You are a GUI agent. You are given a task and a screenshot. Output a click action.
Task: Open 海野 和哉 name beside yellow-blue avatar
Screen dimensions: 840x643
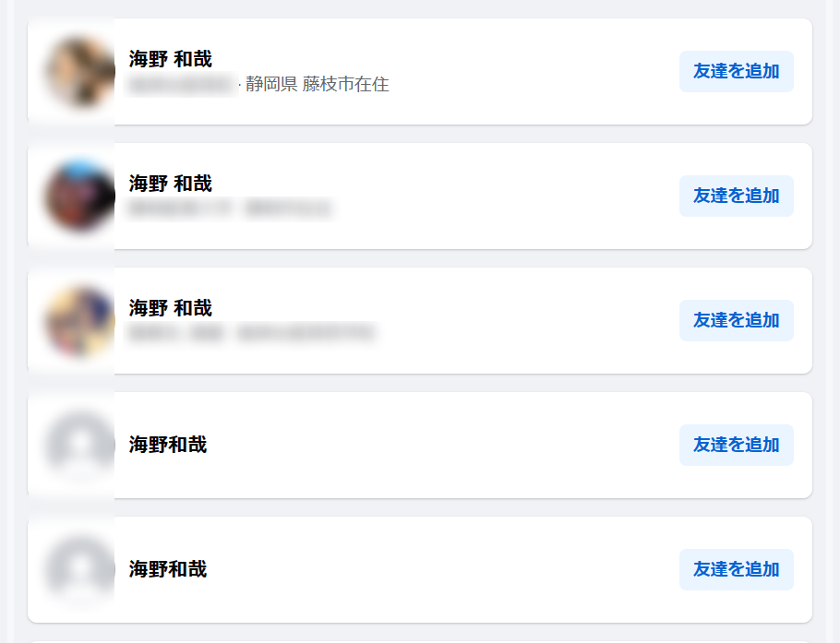point(171,308)
